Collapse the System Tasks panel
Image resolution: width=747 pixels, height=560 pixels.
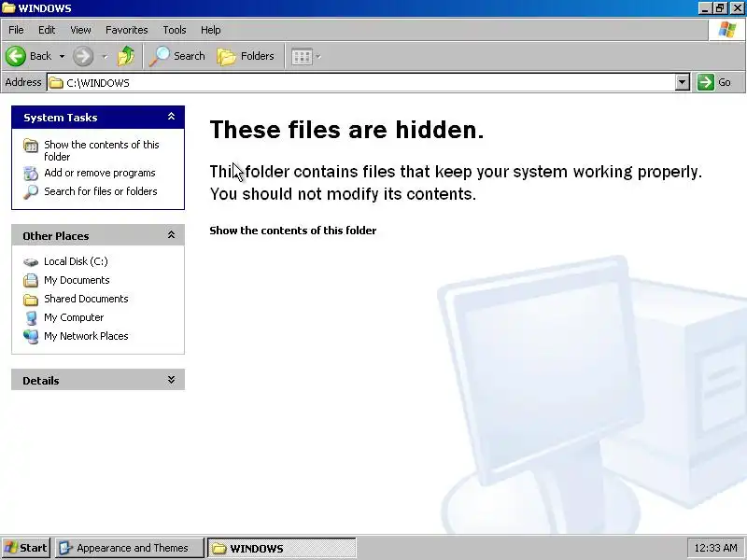[171, 117]
